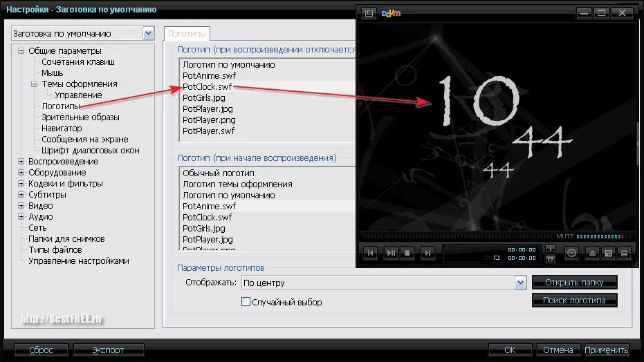
Task: Select 'Логотипы' in settings tree
Action: pos(61,106)
